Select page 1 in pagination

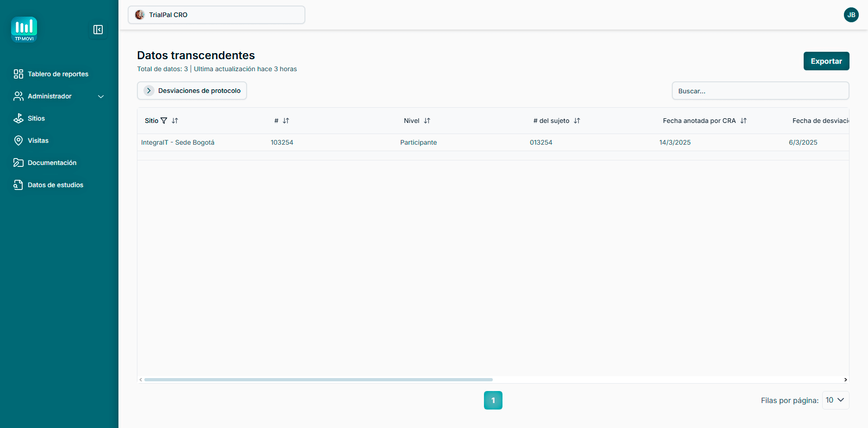493,400
